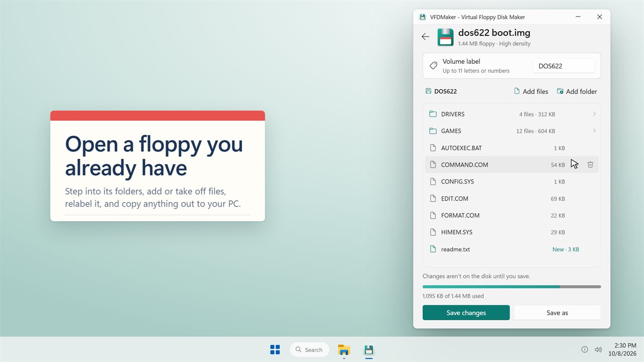Click the "1,095 KB of 1.44 MB used" text
Viewport: 644px width, 362px height.
(453, 296)
